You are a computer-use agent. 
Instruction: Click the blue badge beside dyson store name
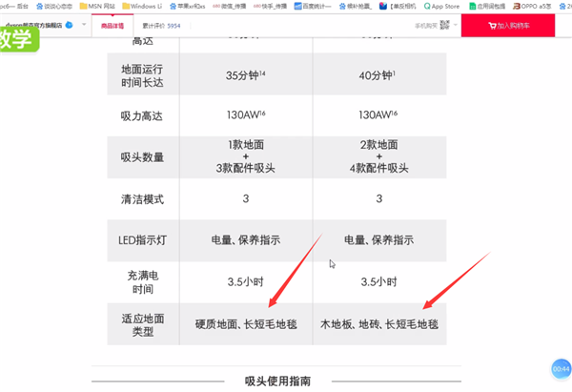(69, 25)
